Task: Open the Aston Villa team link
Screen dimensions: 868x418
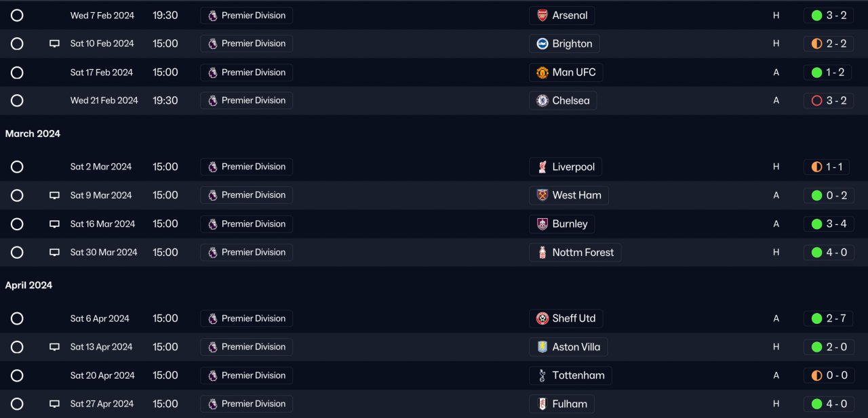Action: pos(576,348)
